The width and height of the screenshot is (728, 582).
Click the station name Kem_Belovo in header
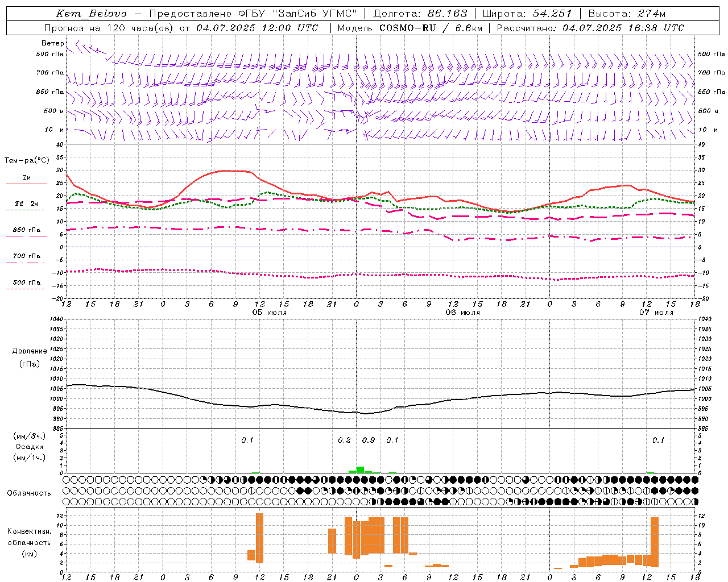point(91,14)
